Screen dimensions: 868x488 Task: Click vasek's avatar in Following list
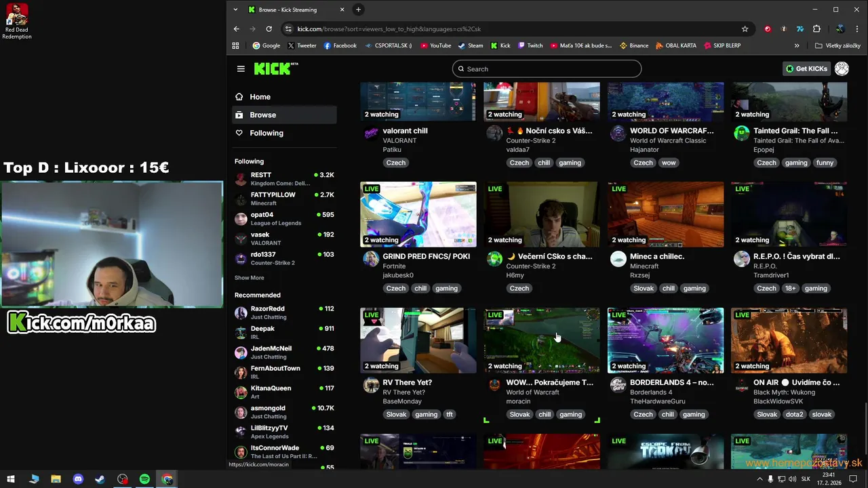pyautogui.click(x=241, y=239)
